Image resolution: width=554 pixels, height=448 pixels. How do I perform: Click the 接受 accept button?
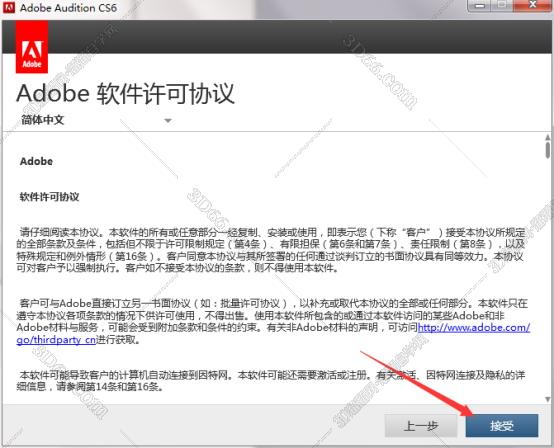501,425
